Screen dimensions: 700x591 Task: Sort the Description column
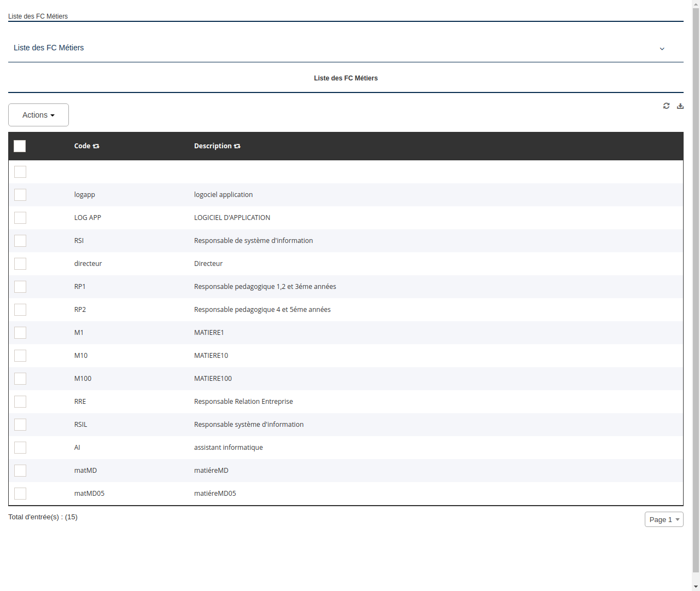point(237,146)
